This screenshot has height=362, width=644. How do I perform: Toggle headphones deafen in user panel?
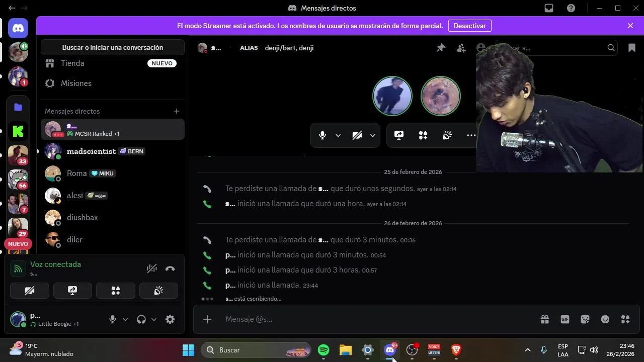(141, 319)
